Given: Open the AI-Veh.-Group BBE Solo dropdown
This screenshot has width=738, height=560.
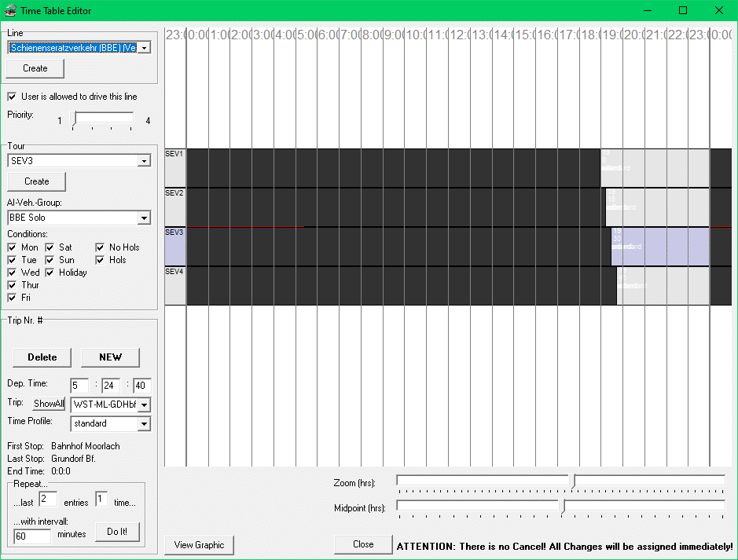Looking at the screenshot, I should click(144, 218).
